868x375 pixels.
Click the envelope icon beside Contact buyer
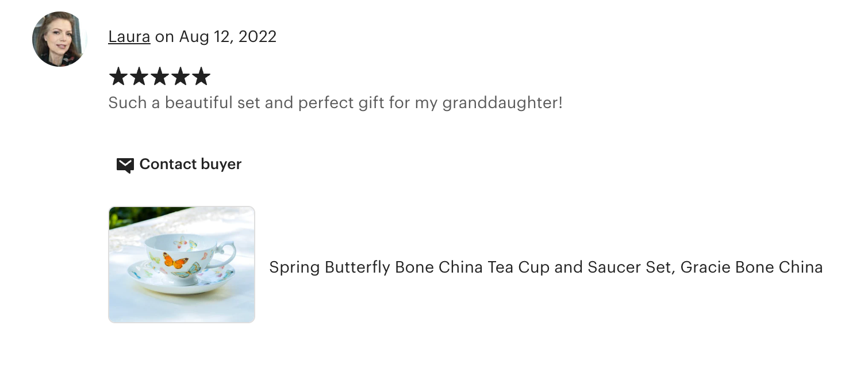125,165
